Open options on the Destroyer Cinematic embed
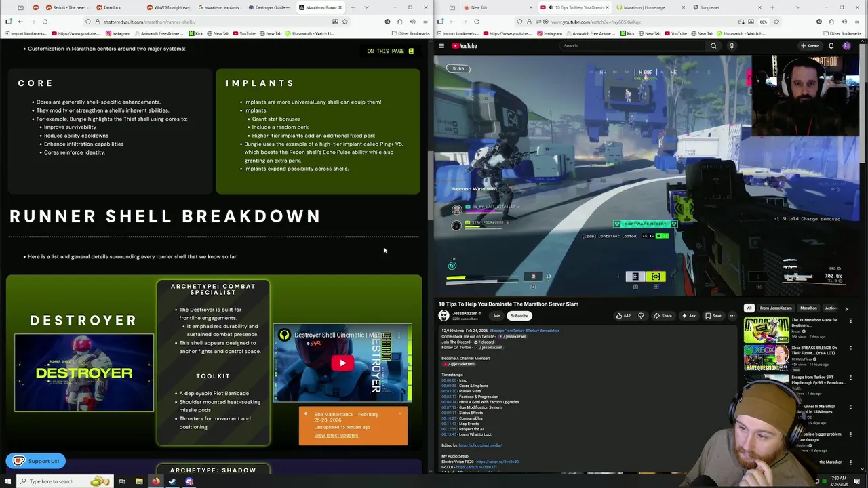The width and height of the screenshot is (868, 488). [x=399, y=335]
